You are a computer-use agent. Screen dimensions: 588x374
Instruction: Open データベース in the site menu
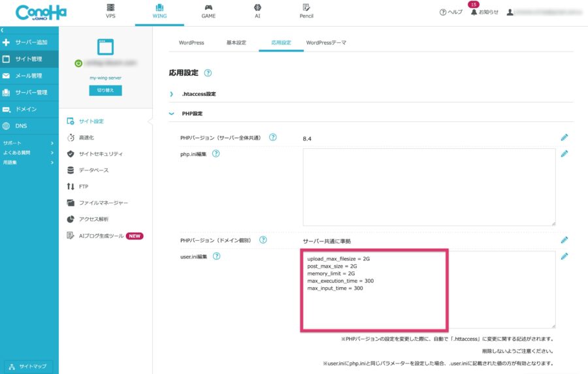tap(88, 170)
